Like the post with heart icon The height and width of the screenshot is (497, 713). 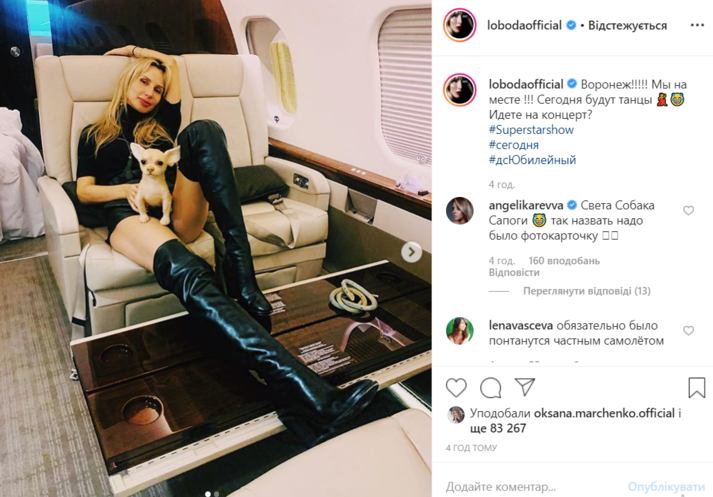456,388
